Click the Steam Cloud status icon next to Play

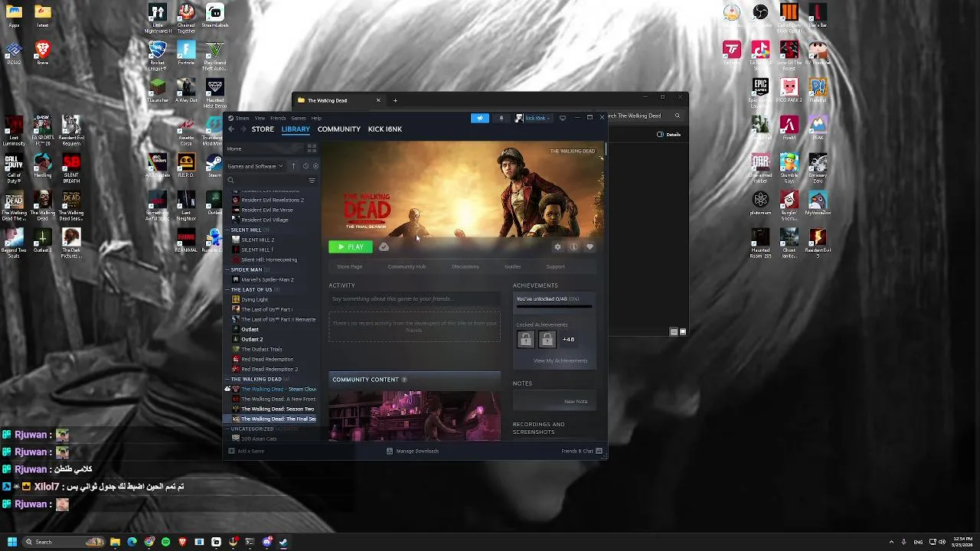[x=384, y=246]
